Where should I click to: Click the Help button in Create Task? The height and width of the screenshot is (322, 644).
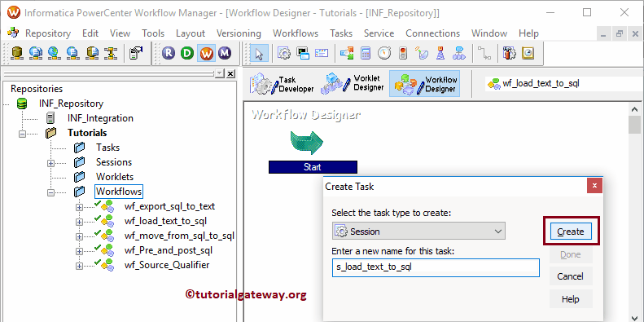click(x=571, y=299)
